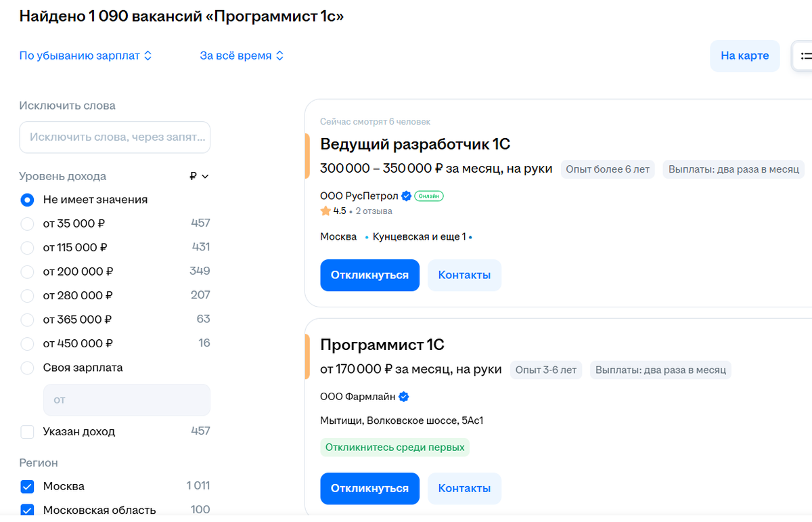Click the Исключить слова input field

click(114, 137)
